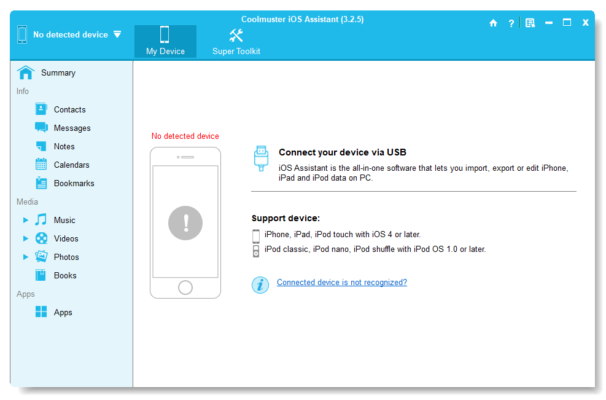Screen dimensions: 606x400
Task: Click the Media section label
Action: click(27, 202)
